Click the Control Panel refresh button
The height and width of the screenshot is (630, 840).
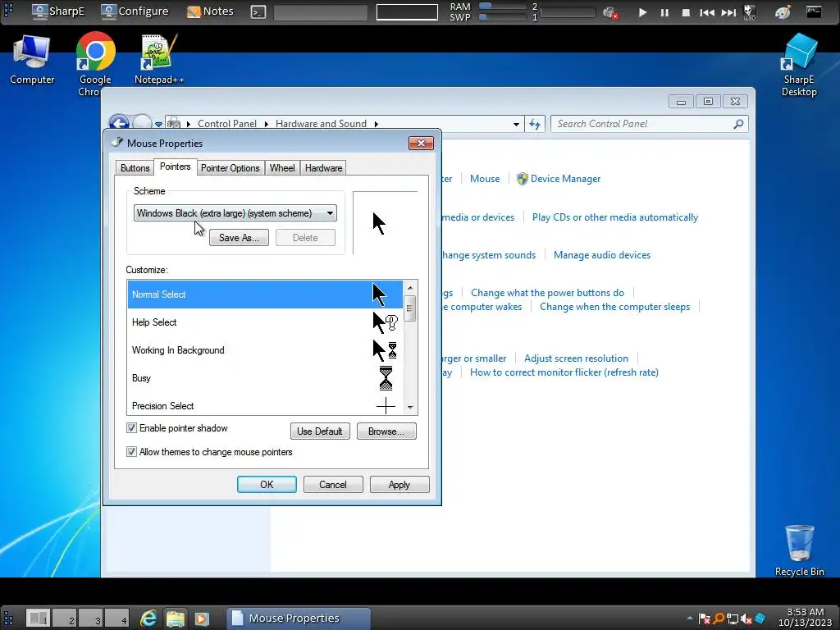(x=535, y=125)
